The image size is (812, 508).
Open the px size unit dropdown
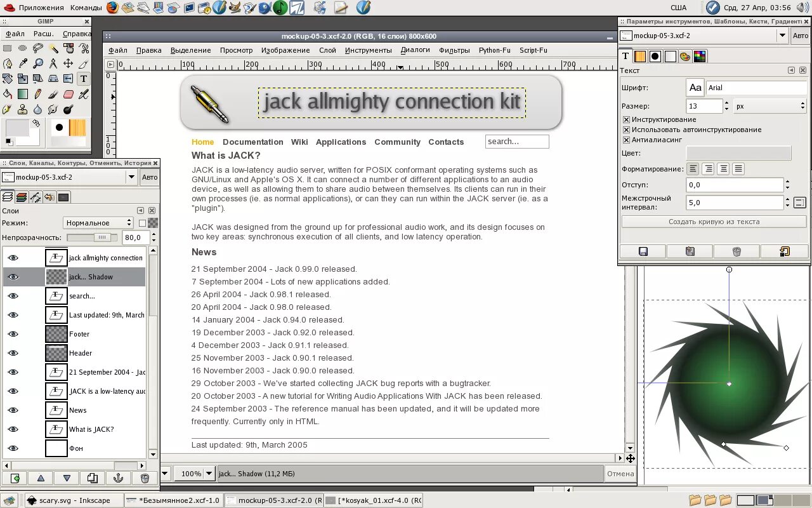pos(770,107)
